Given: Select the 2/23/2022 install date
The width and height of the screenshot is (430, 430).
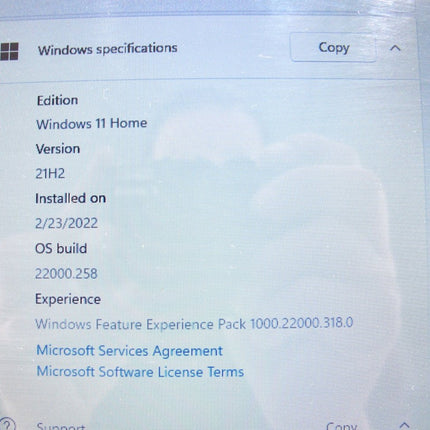Looking at the screenshot, I should (66, 223).
